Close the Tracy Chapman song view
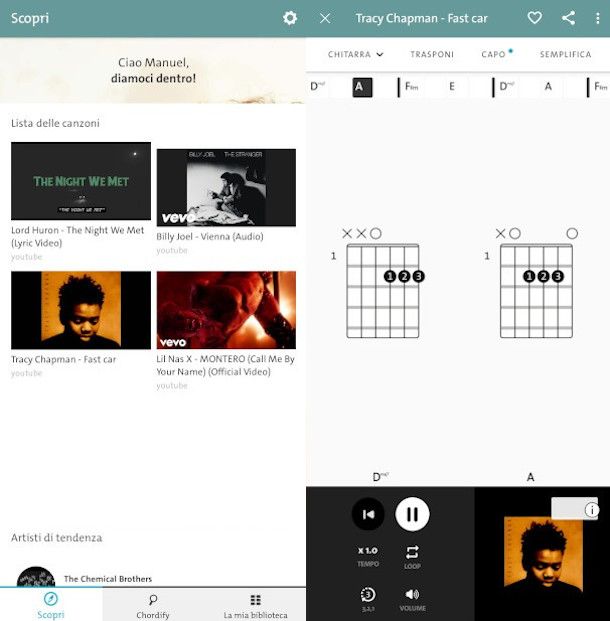610x621 pixels. 325,18
